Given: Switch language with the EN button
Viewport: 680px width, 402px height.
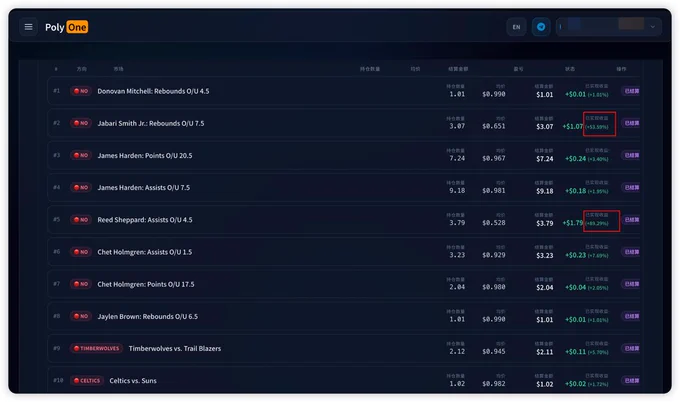Looking at the screenshot, I should (516, 27).
